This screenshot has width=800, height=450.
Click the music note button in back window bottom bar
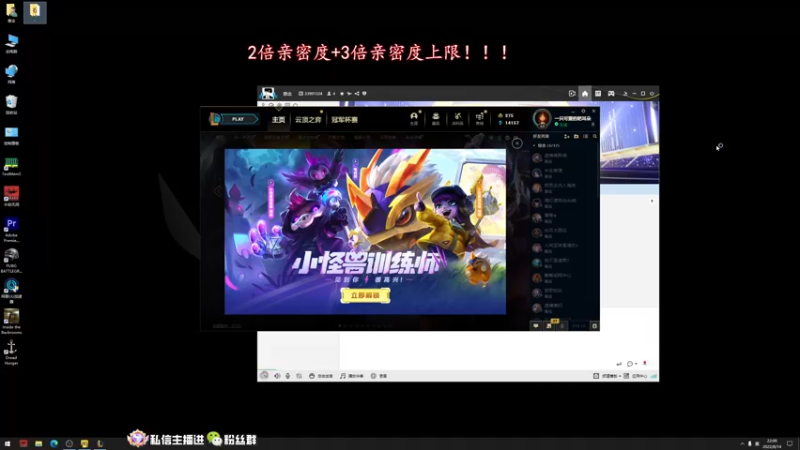click(352, 376)
